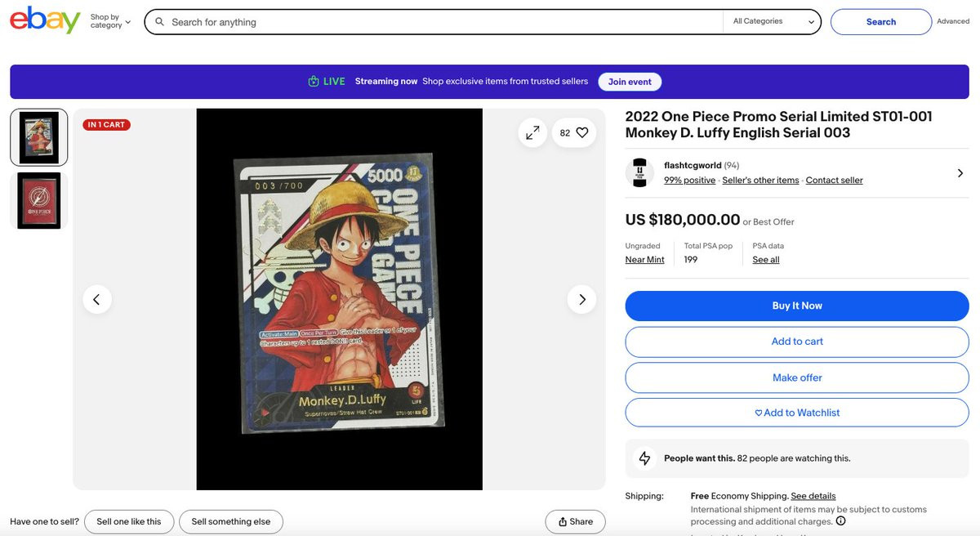Click the listing title heading text

click(779, 125)
